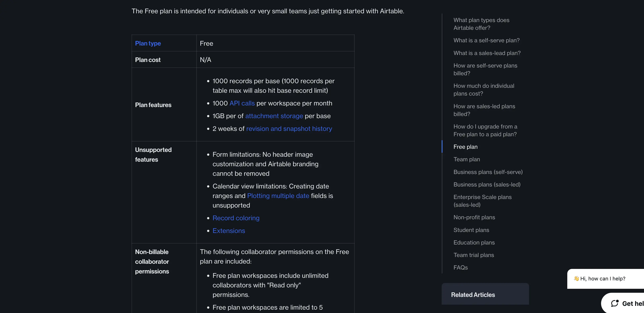Viewport: 644px width, 313px height.
Task: Click the waving hand emoji in chat popup
Action: click(x=576, y=278)
